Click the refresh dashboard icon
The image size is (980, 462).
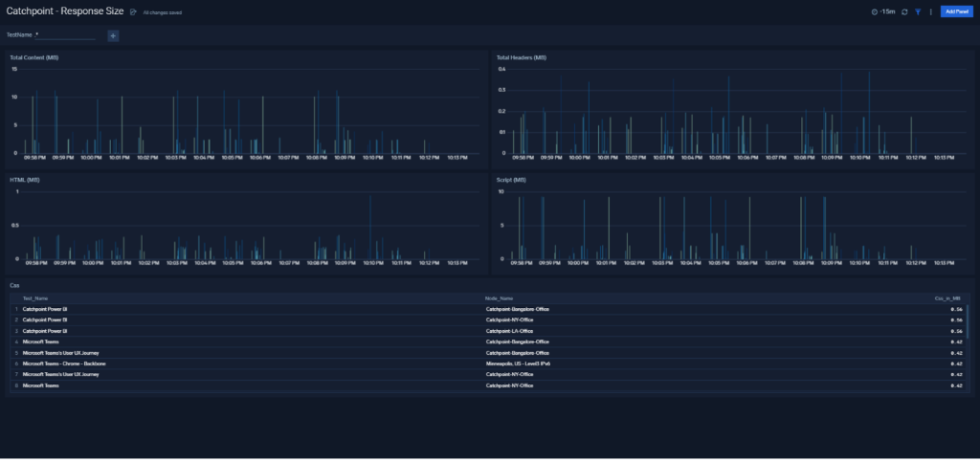point(904,11)
